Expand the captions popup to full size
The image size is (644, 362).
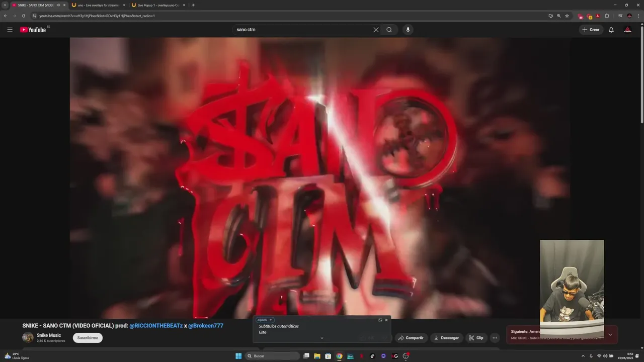click(x=380, y=320)
